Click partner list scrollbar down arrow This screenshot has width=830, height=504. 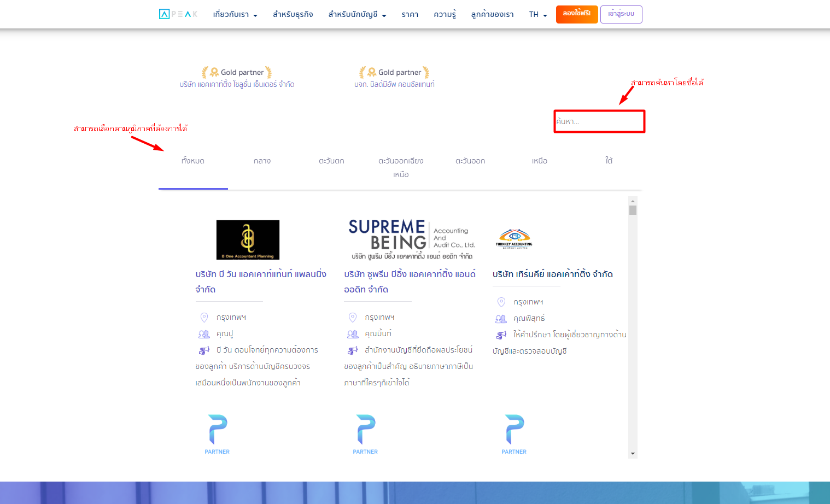[633, 454]
